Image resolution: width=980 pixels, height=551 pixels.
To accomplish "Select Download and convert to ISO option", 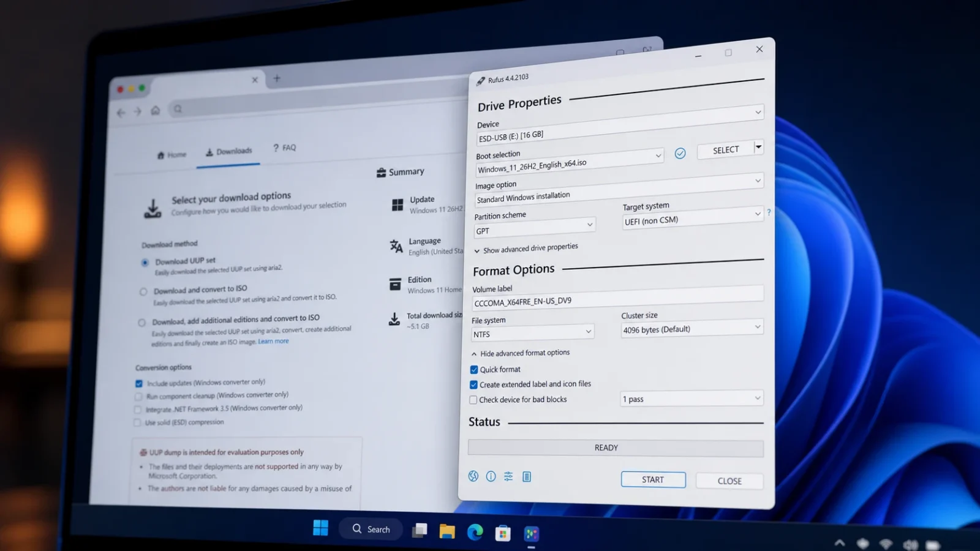I will click(143, 292).
